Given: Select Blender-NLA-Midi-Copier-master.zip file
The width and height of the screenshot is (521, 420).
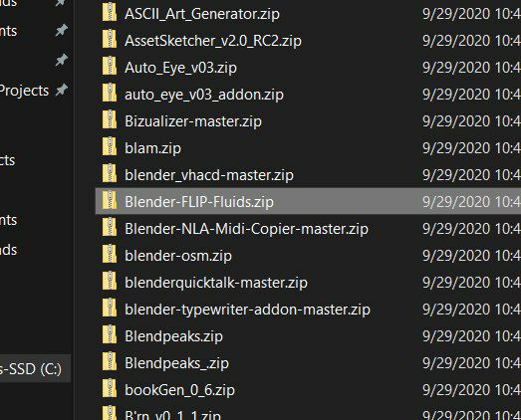Looking at the screenshot, I should point(246,229).
